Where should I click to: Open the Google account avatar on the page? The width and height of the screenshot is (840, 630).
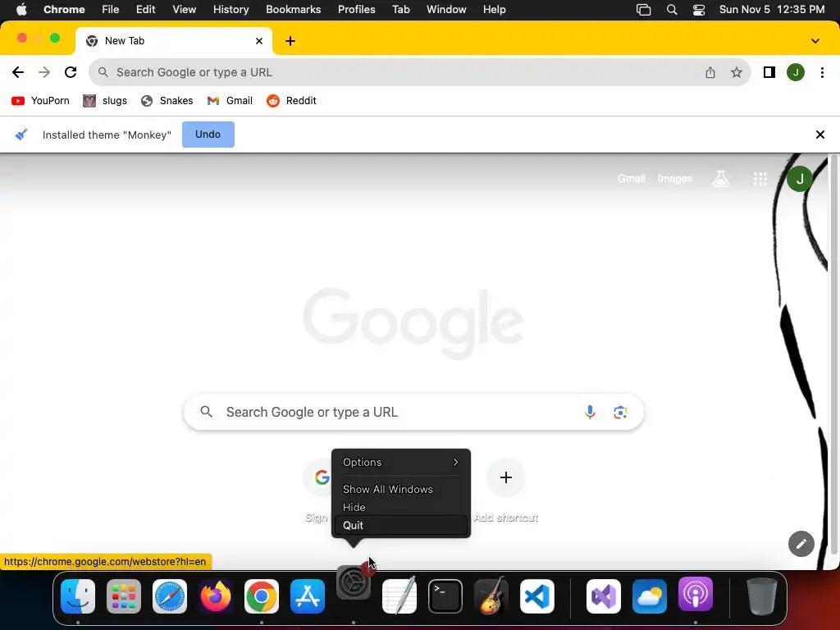point(800,179)
